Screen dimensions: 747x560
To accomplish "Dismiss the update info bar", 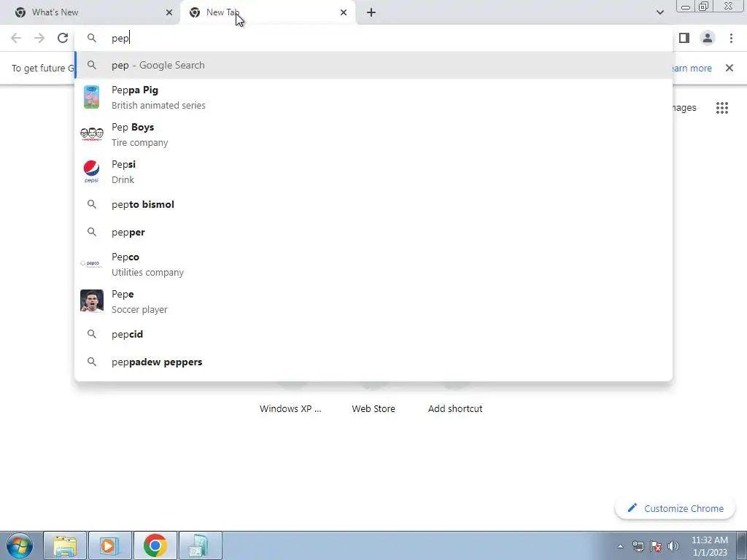I will 729,68.
